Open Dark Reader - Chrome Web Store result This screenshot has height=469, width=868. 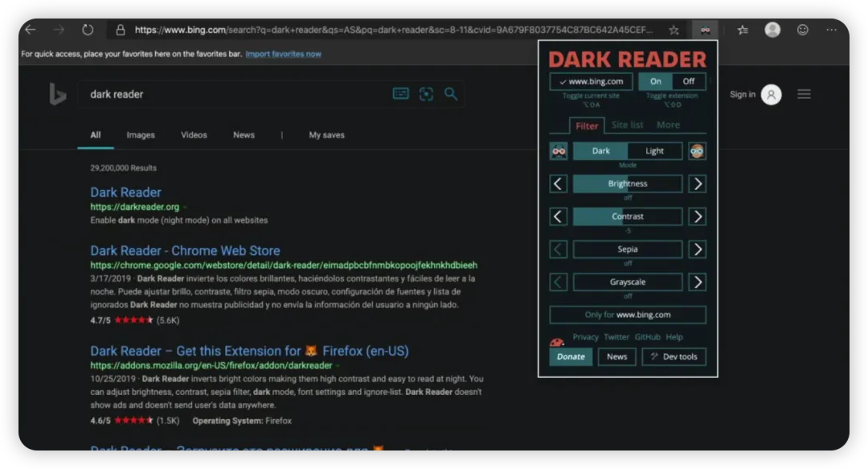click(x=185, y=250)
